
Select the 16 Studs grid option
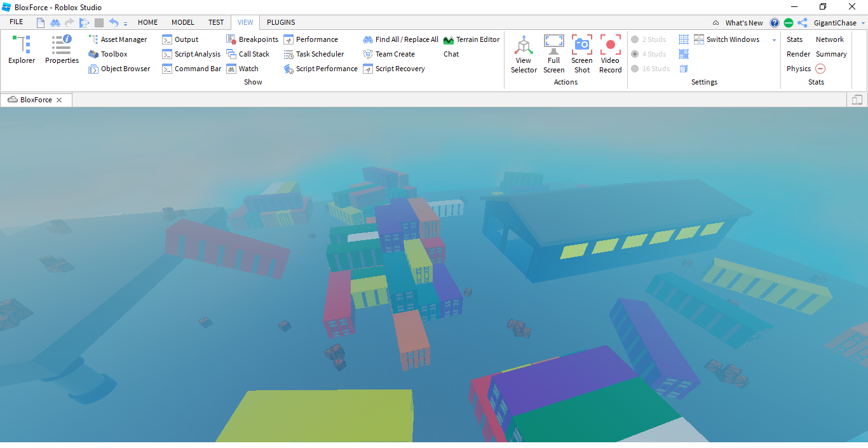[650, 69]
